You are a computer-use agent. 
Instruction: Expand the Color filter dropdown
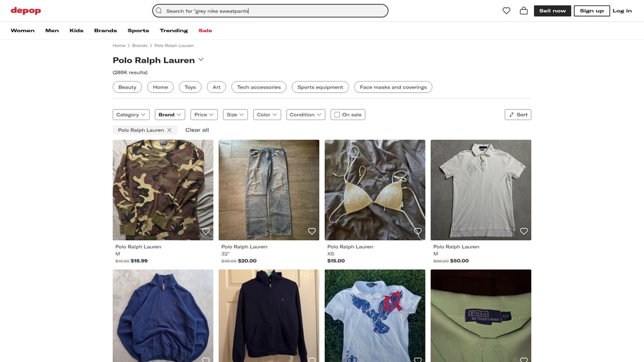coord(267,115)
